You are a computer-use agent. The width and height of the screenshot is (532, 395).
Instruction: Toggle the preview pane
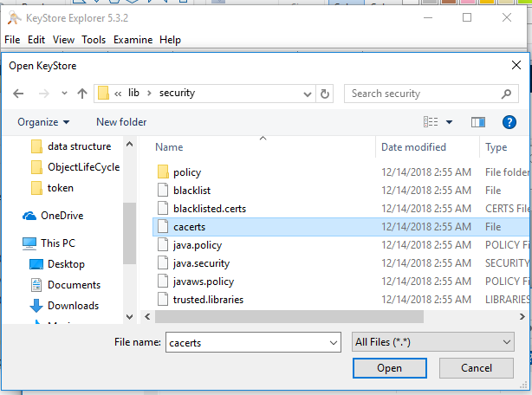[x=478, y=122]
